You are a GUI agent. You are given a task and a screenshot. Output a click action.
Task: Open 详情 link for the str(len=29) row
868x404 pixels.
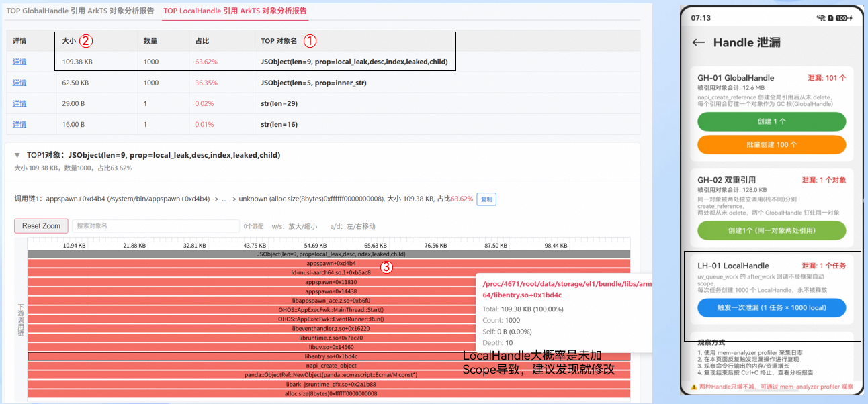(x=19, y=103)
